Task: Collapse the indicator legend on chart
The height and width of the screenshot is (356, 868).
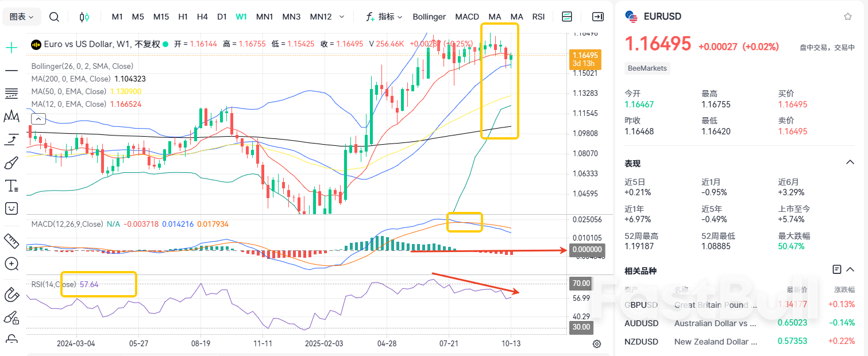Action: pyautogui.click(x=38, y=119)
